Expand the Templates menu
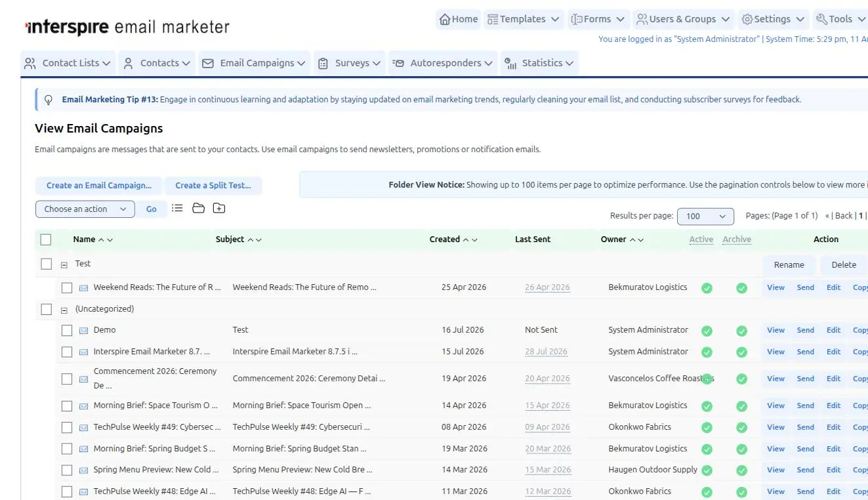The image size is (868, 500). coord(523,19)
